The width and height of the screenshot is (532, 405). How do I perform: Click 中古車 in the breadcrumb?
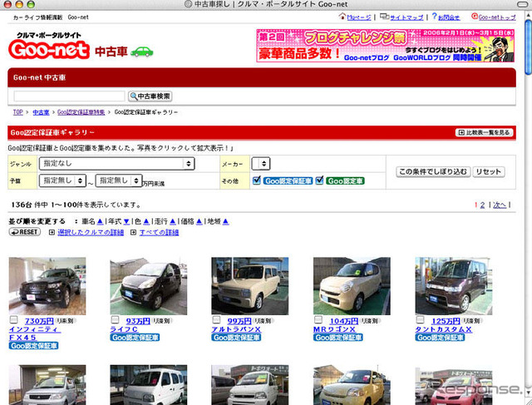[x=40, y=111]
